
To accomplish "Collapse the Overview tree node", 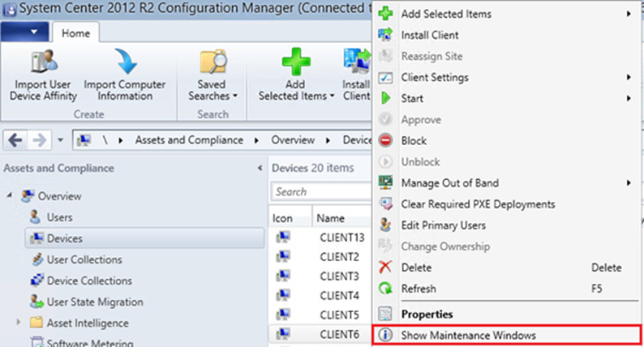I will 9,196.
